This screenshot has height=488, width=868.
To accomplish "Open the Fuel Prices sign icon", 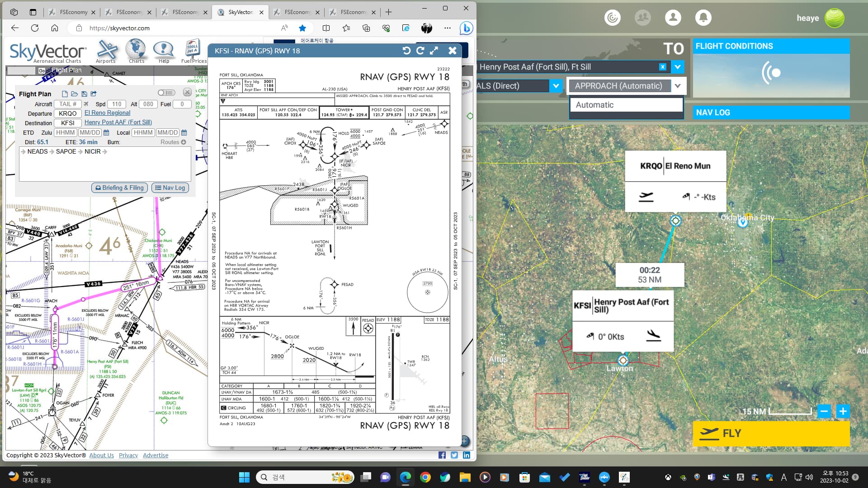I will [193, 51].
